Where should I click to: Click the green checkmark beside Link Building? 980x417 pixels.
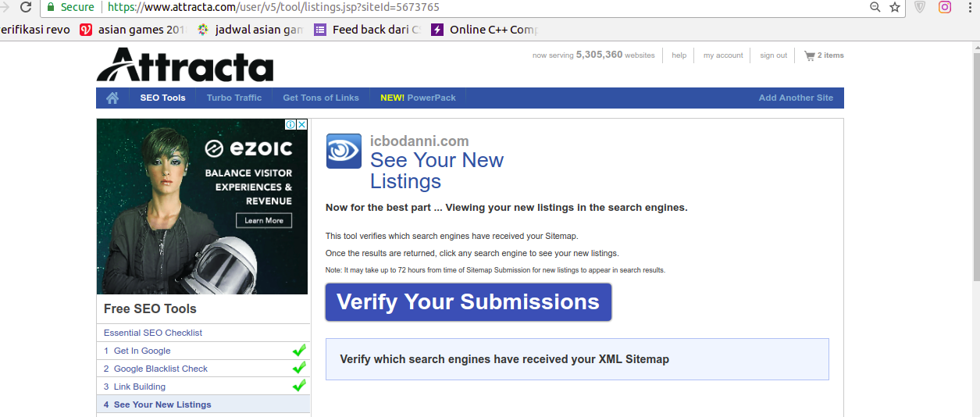[299, 385]
